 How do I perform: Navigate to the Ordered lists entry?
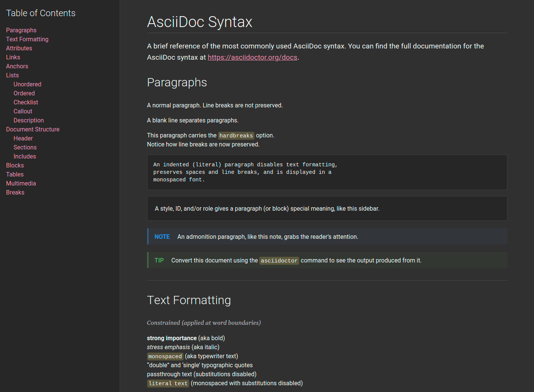[24, 93]
